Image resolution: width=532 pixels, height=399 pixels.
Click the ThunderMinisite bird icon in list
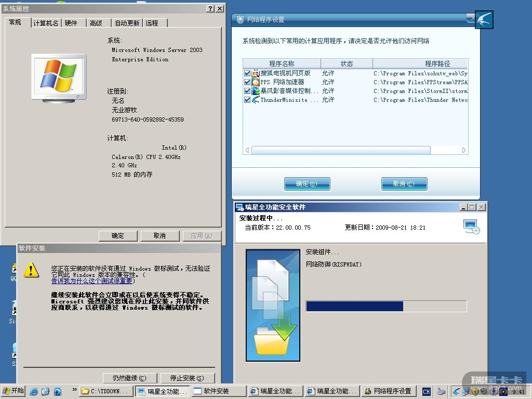click(256, 100)
